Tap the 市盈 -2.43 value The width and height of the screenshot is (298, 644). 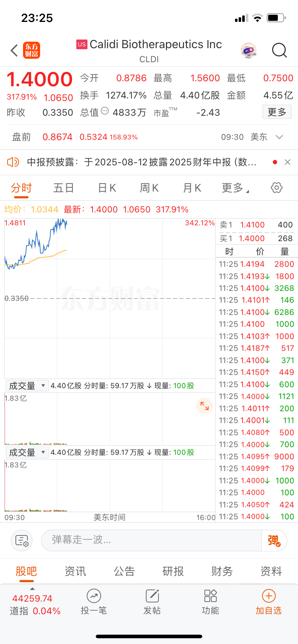(208, 112)
